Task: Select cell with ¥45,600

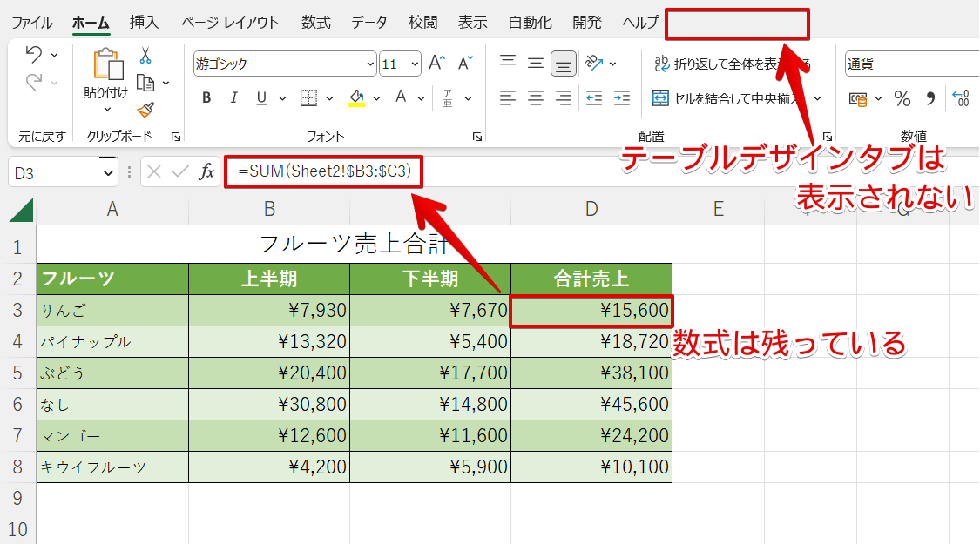Action: (x=591, y=404)
